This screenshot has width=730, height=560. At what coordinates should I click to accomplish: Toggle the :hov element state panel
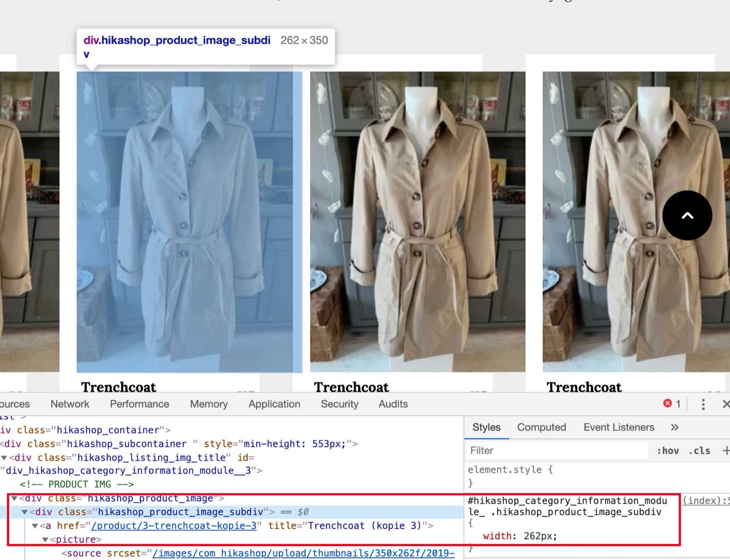click(668, 451)
